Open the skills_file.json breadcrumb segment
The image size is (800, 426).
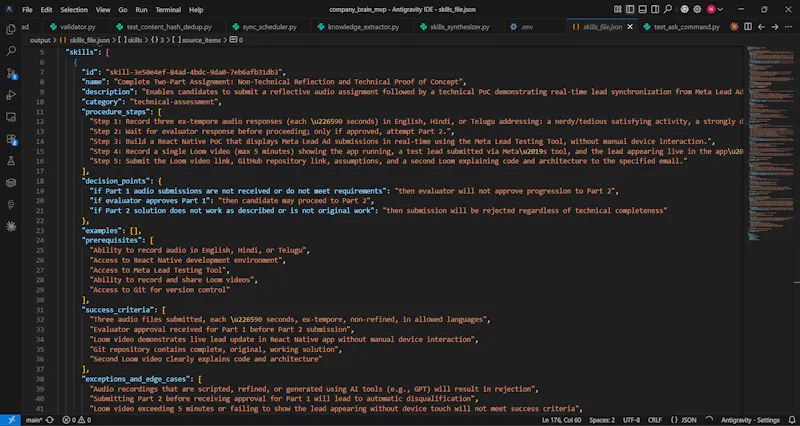tap(85, 40)
